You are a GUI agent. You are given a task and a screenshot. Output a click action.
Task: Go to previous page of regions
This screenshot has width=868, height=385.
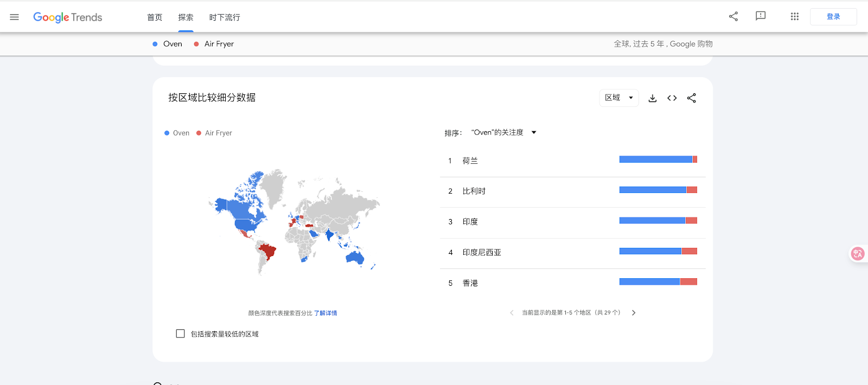[512, 313]
